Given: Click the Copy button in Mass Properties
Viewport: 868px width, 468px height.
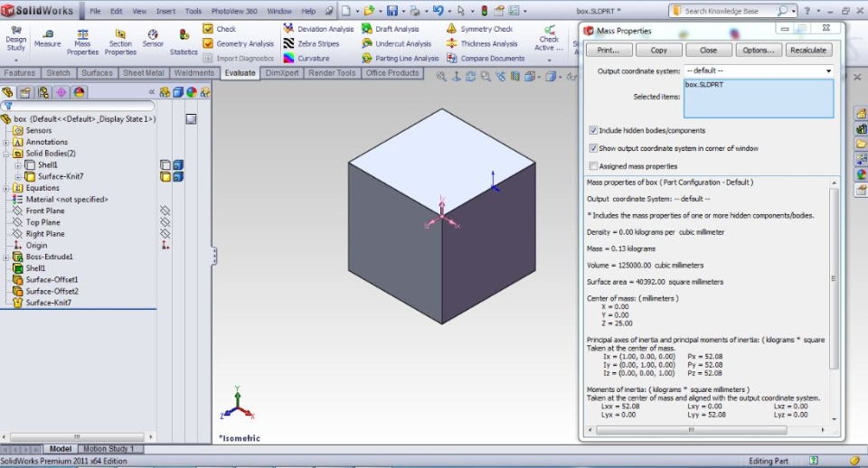Looking at the screenshot, I should 659,51.
